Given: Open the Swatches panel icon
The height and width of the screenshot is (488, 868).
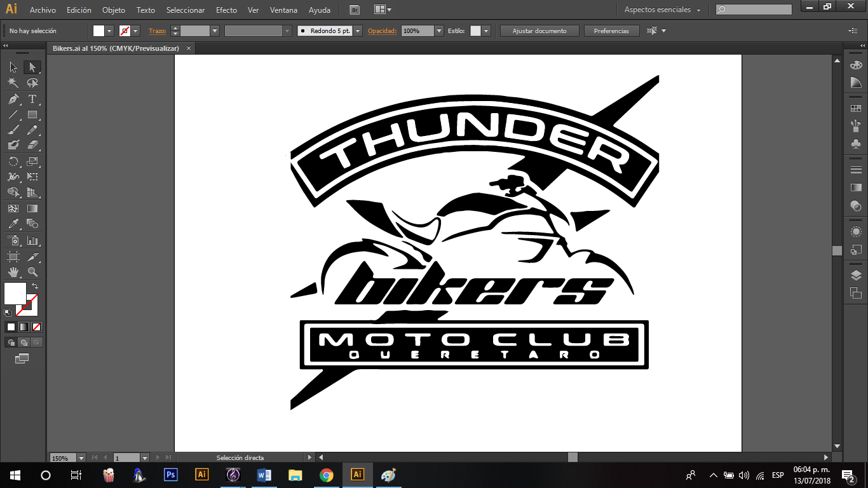Looking at the screenshot, I should point(856,109).
